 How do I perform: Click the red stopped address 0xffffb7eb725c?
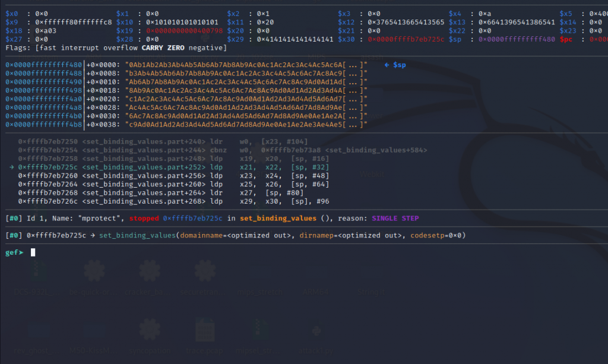195,219
